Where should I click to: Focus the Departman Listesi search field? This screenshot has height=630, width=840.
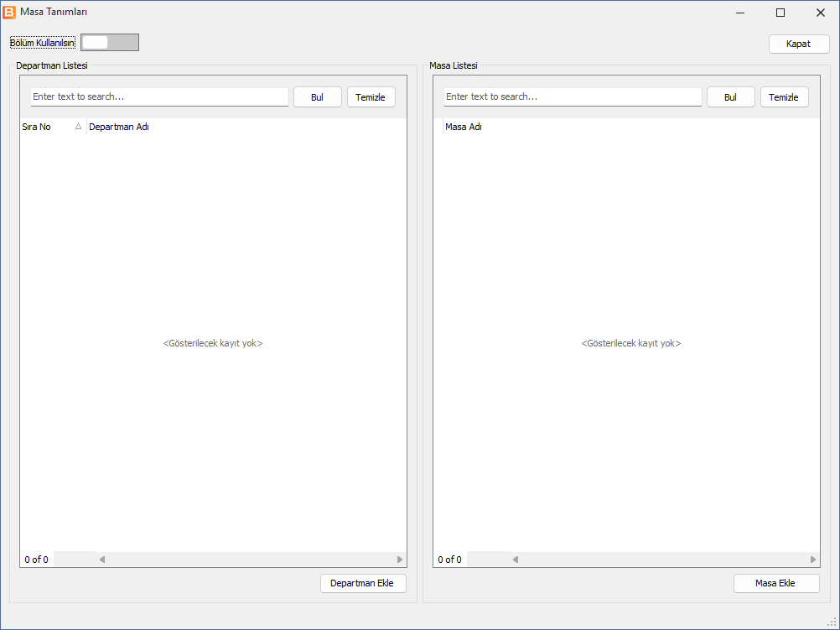[159, 97]
